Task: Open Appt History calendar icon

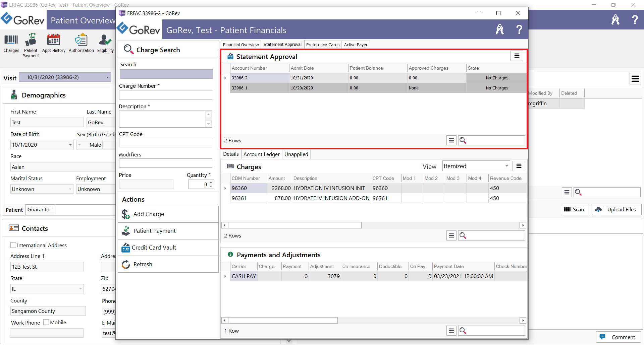Action: pyautogui.click(x=54, y=44)
